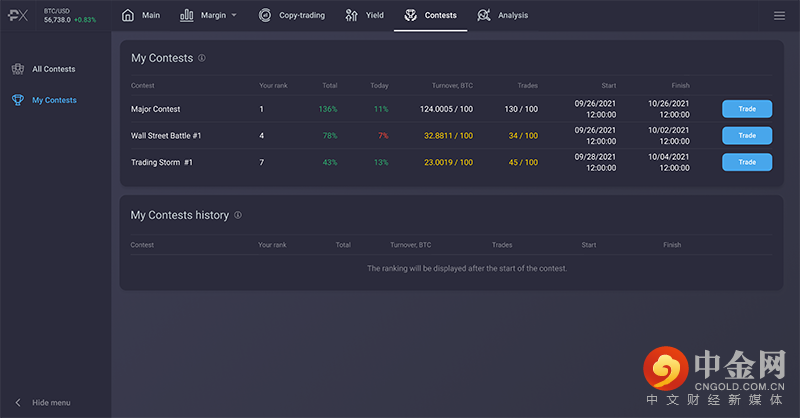Viewport: 800px width, 418px height.
Task: Expand the Margin dropdown arrow
Action: 234,16
